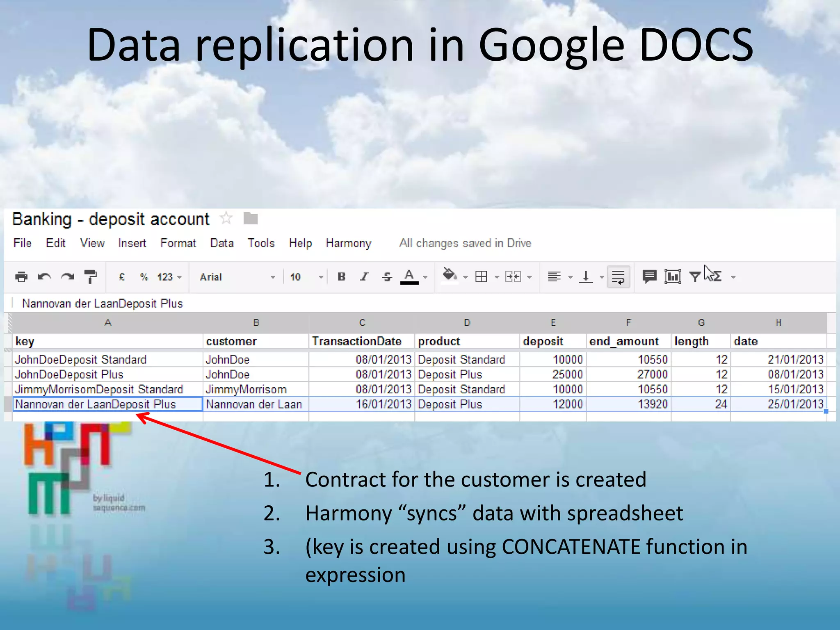Viewport: 840px width, 630px height.
Task: Select column A header
Action: click(108, 323)
